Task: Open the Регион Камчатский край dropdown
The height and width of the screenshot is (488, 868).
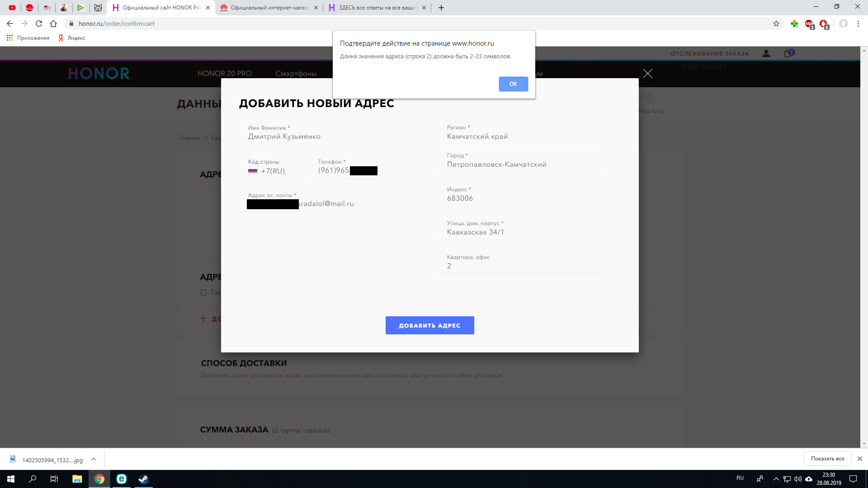Action: (x=519, y=136)
